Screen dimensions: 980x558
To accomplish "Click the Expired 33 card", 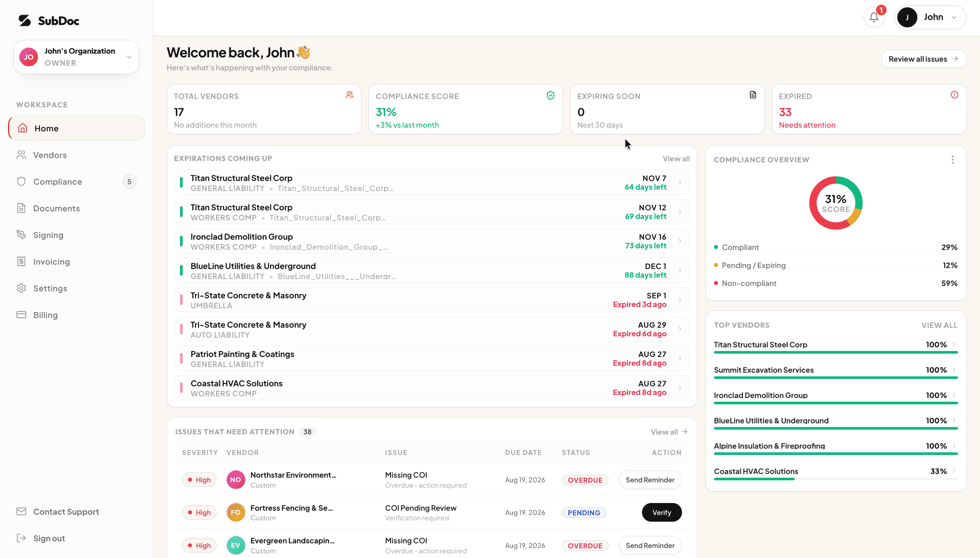I will [869, 109].
